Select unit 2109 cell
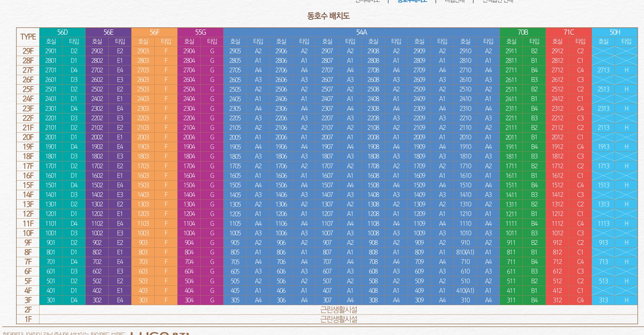Viewport: 644px width, 335px height. click(419, 127)
